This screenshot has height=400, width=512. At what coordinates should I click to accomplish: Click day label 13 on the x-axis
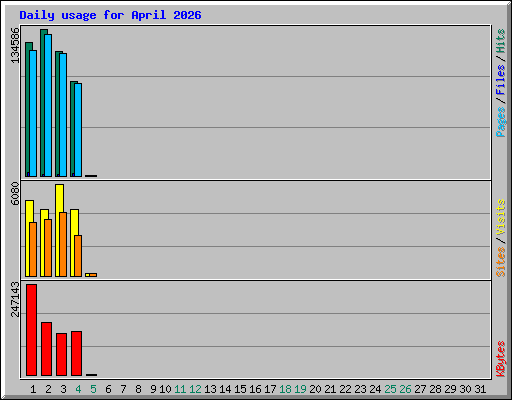tap(210, 389)
